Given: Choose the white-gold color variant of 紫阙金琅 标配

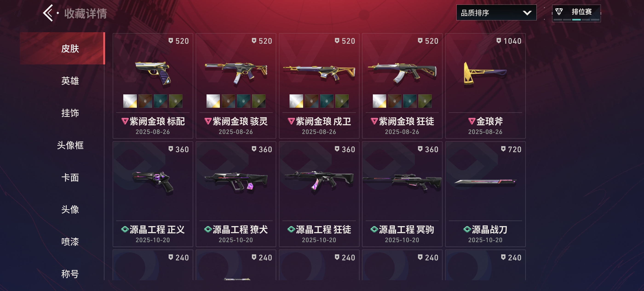Looking at the screenshot, I should (x=130, y=101).
